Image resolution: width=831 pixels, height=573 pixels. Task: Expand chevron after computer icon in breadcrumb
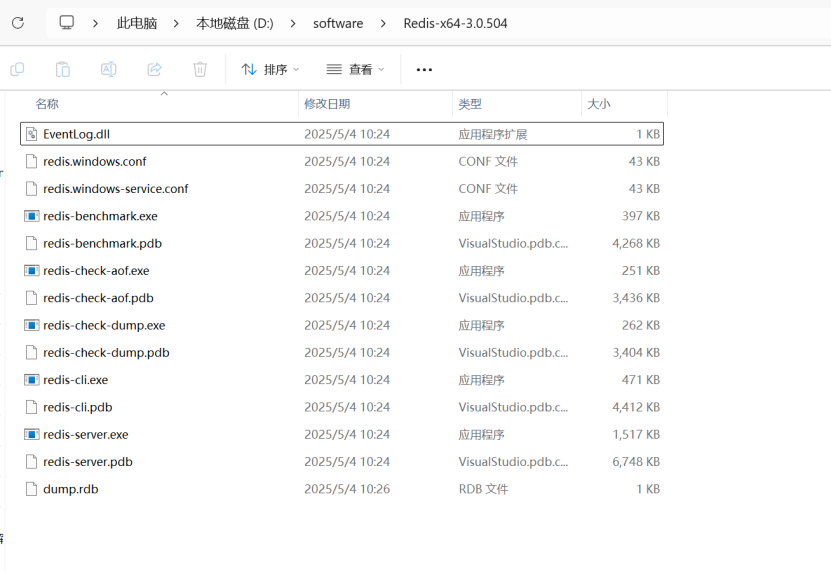point(95,23)
